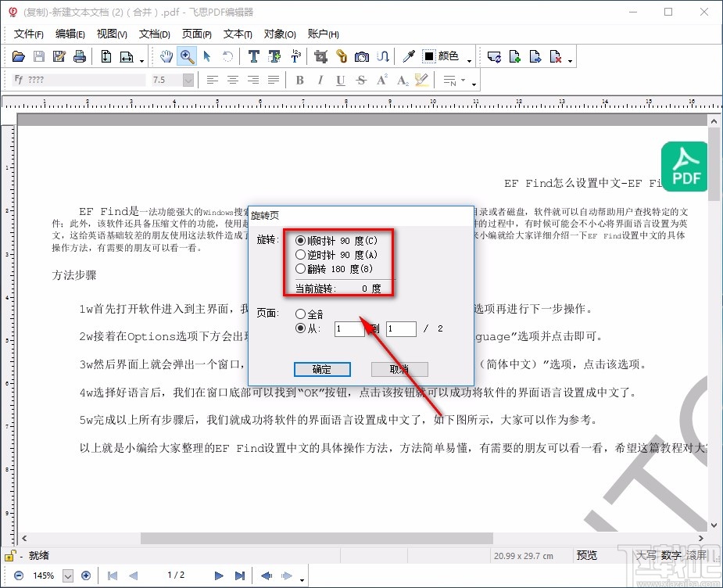Activate the Crop pages tool

pyautogui.click(x=322, y=56)
